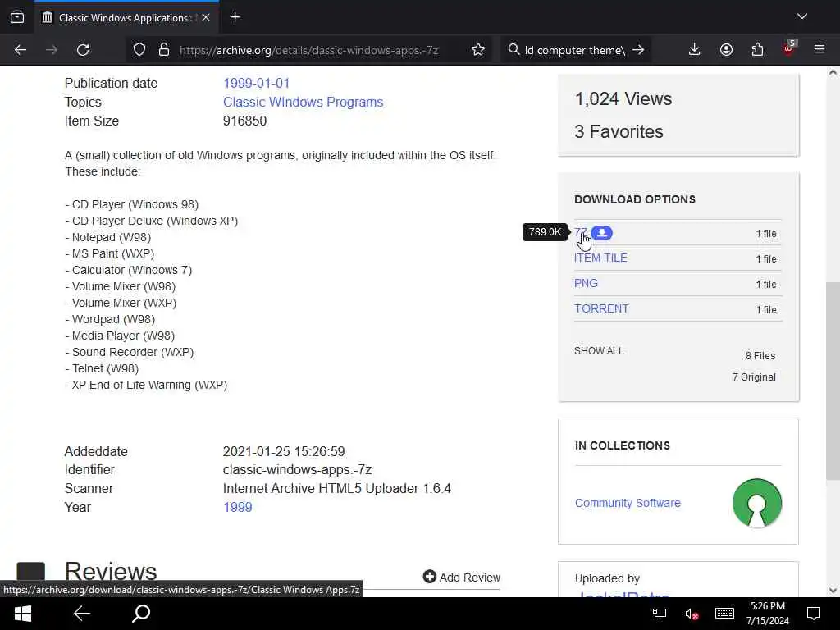Click the '1,024 Views' text

tap(623, 98)
